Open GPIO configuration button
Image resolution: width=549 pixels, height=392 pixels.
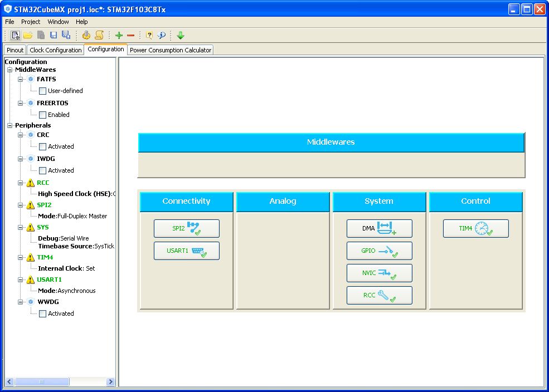[x=379, y=251]
